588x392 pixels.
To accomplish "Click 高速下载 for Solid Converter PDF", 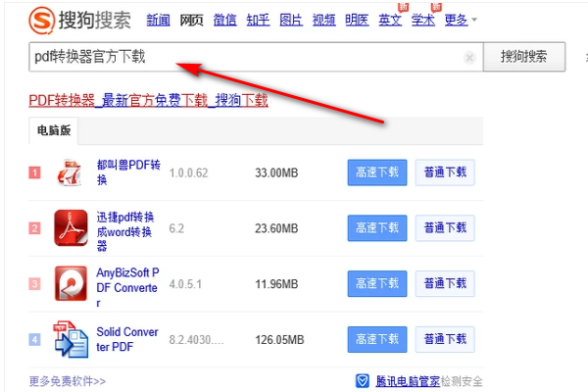I will [x=377, y=339].
